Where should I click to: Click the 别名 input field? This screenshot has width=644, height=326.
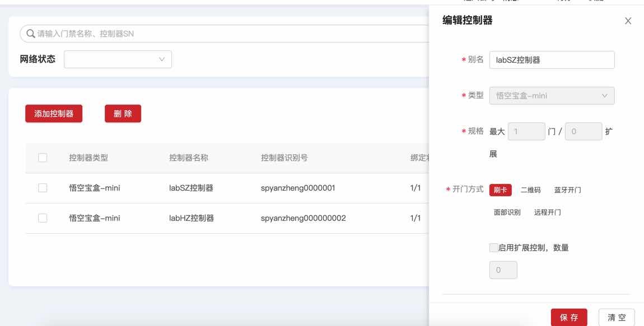pyautogui.click(x=552, y=60)
